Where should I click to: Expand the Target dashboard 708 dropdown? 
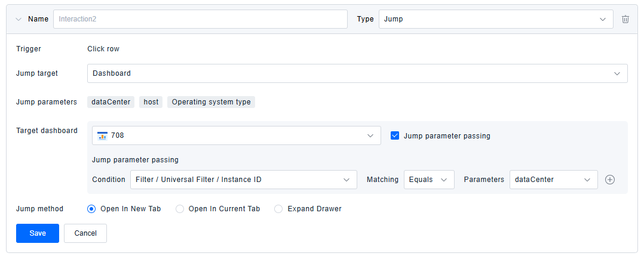tap(236, 135)
